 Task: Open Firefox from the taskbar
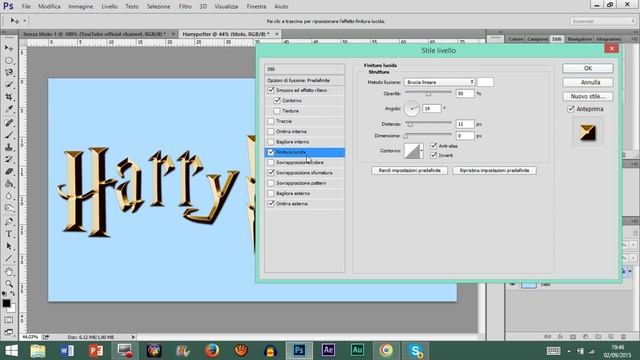212,350
